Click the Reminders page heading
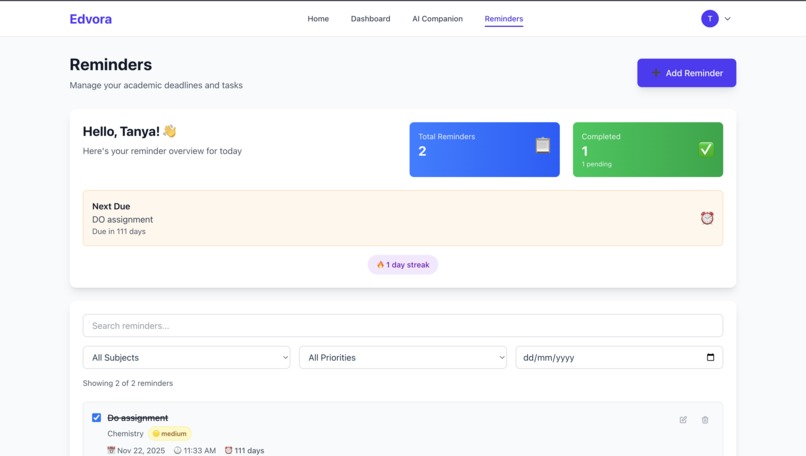Image resolution: width=806 pixels, height=456 pixels. click(x=111, y=64)
